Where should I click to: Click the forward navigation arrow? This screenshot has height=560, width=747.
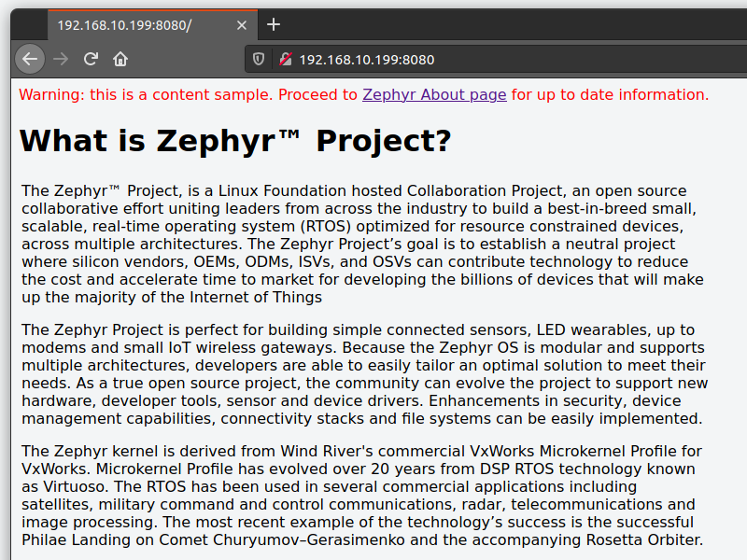61,60
